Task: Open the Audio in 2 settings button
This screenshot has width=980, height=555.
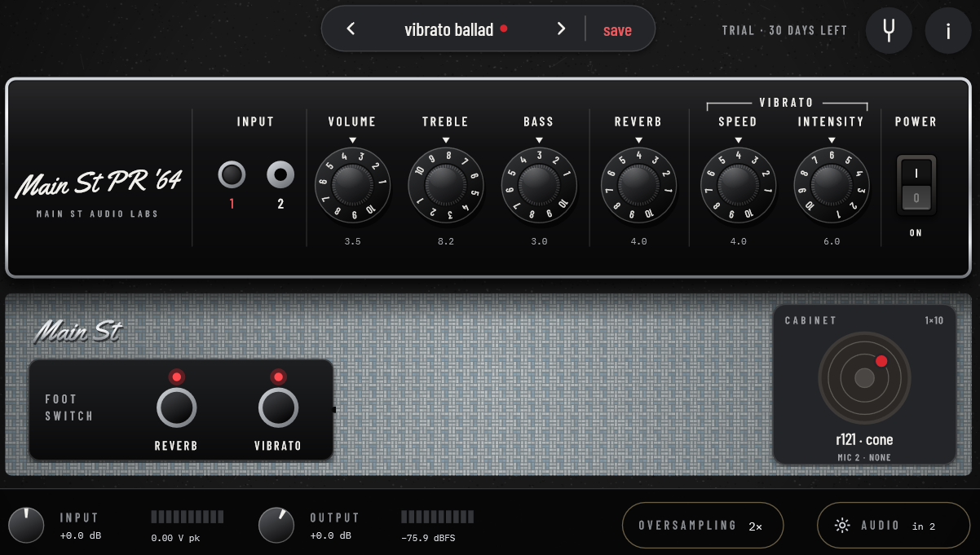Action: point(893,526)
